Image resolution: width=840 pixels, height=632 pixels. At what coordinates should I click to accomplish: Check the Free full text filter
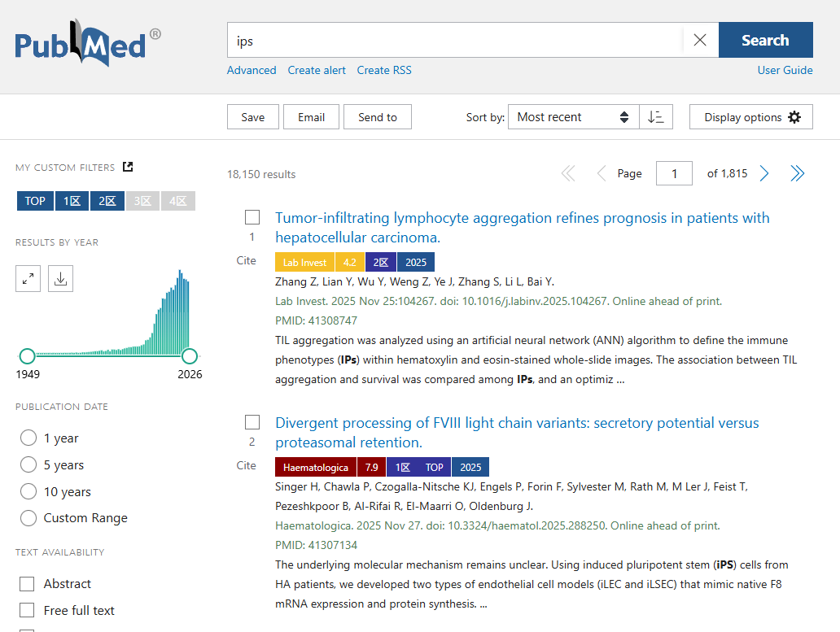tap(27, 611)
